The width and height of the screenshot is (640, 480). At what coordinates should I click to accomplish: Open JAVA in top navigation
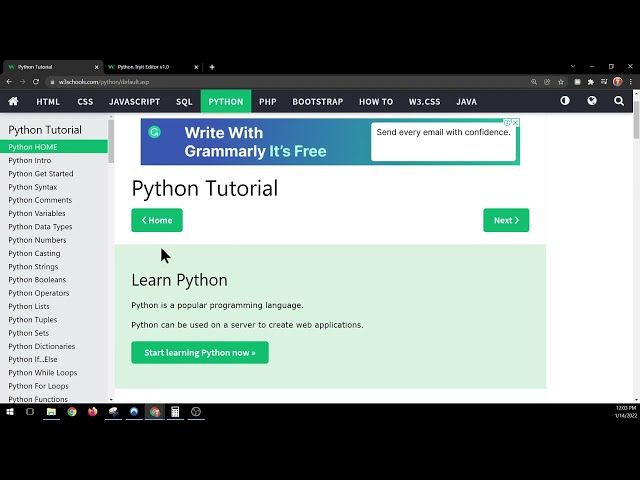466,101
